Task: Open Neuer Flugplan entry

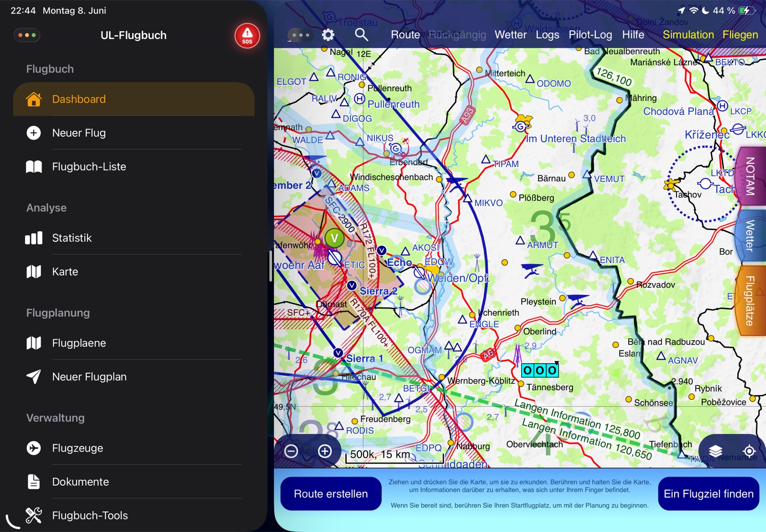Action: click(x=134, y=377)
